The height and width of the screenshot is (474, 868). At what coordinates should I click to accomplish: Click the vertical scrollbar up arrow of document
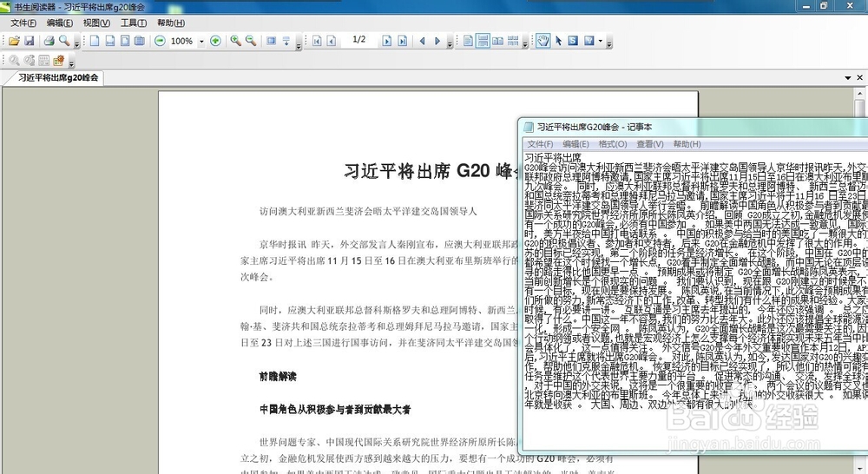(x=859, y=94)
